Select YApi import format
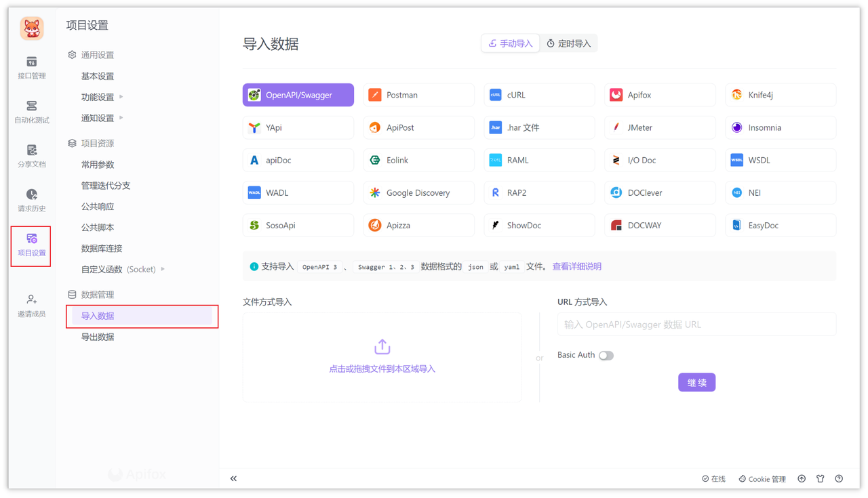 (x=298, y=127)
